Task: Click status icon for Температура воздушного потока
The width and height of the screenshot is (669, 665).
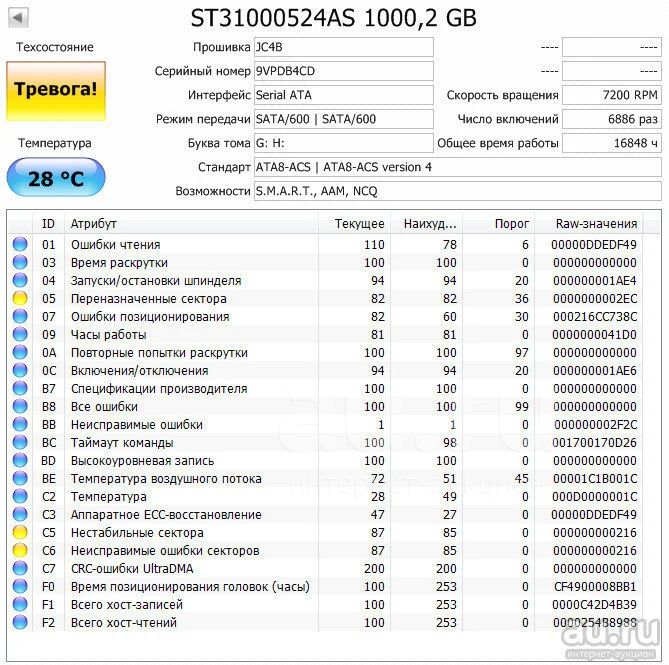Action: point(20,478)
